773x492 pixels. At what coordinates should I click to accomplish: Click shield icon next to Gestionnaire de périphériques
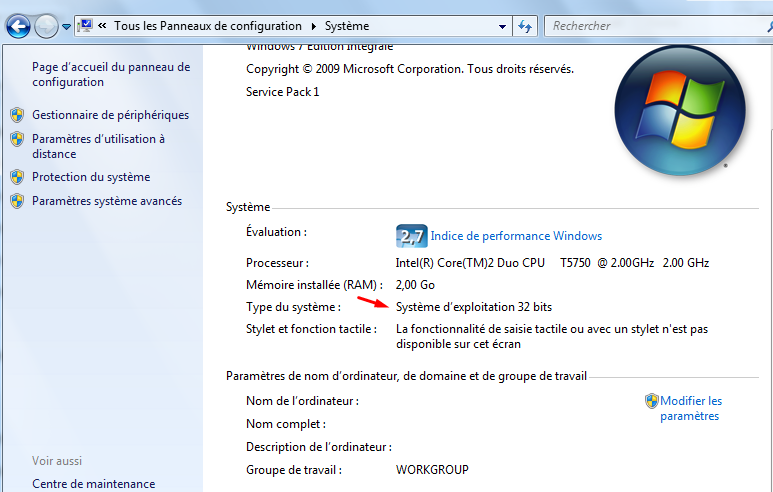[x=17, y=115]
